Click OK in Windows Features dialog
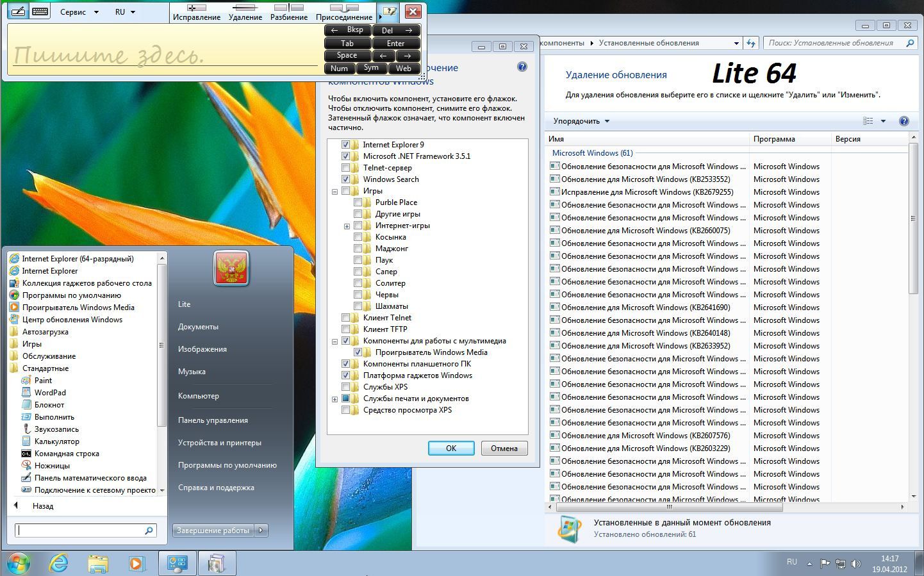The image size is (924, 576). pos(451,448)
